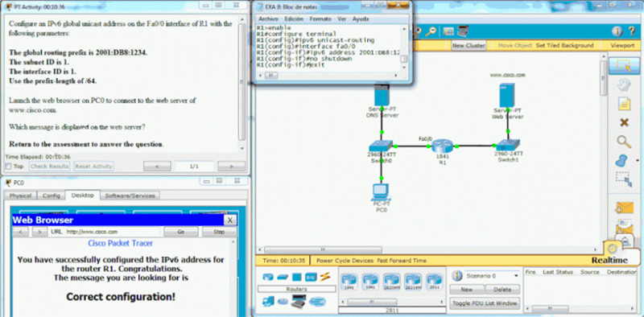Viewport: 644px width, 317px height.
Task: Open Formato menu in Bloc de notas
Action: click(320, 19)
